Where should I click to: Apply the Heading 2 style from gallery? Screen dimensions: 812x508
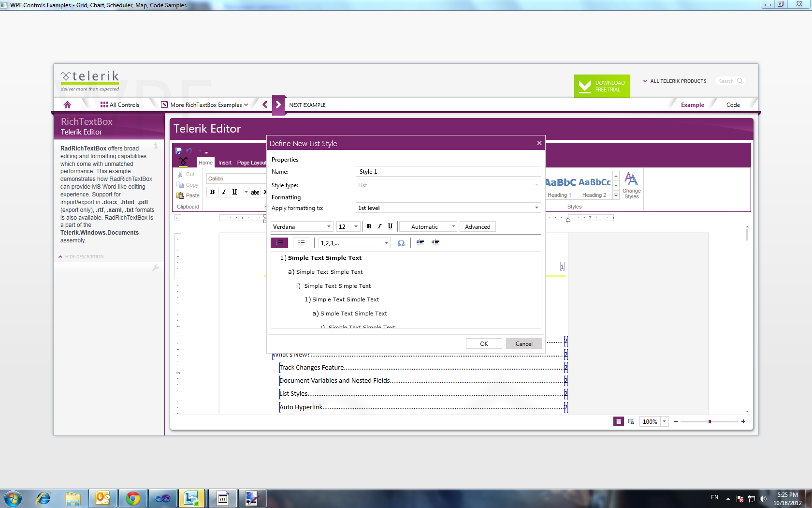[x=594, y=186]
